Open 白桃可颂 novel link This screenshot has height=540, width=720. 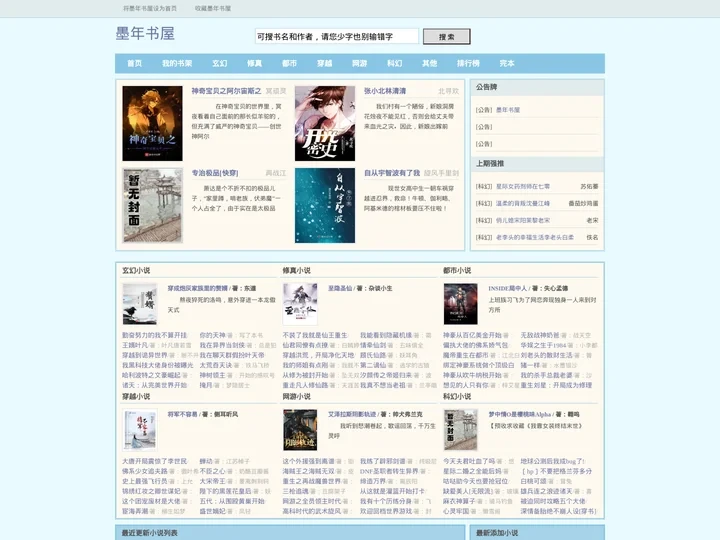[x=533, y=481]
